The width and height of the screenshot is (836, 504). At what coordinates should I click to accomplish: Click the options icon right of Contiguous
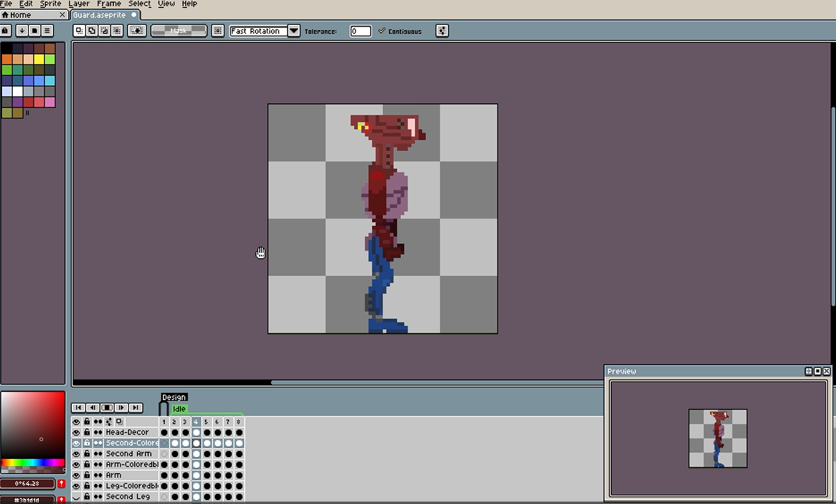click(442, 30)
